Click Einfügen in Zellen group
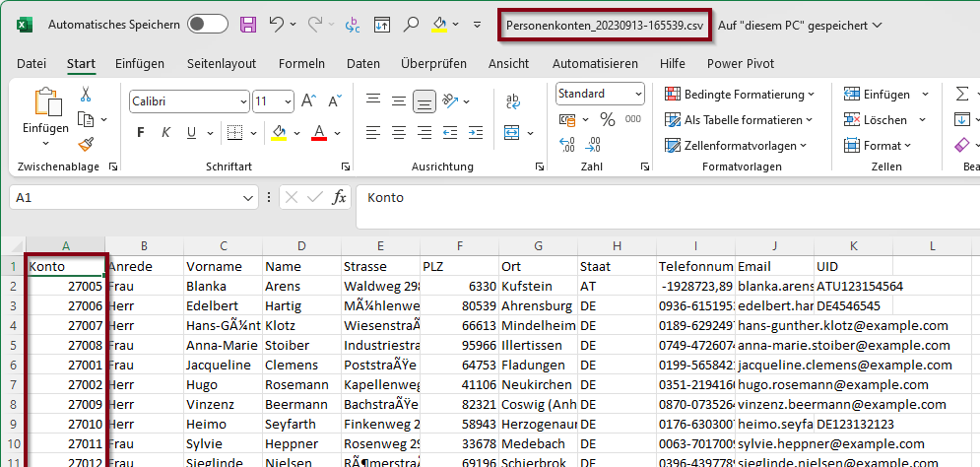Image resolution: width=980 pixels, height=467 pixels. coord(877,95)
